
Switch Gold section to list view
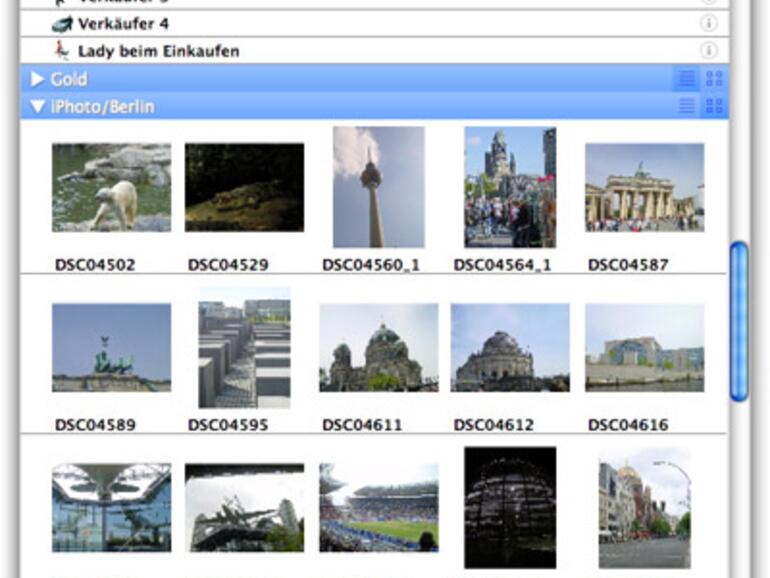click(687, 79)
